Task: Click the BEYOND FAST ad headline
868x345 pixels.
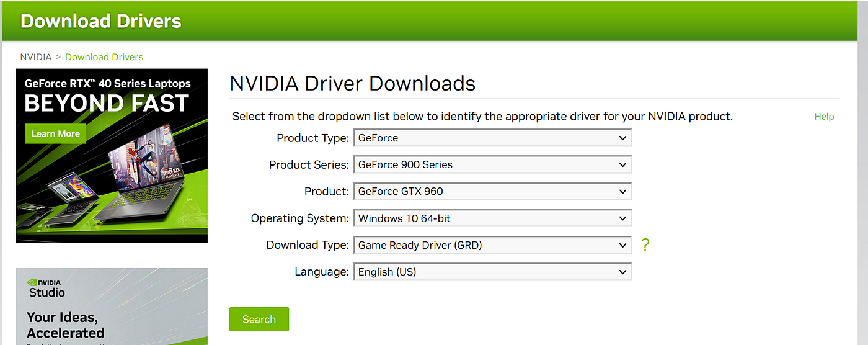Action: [107, 103]
